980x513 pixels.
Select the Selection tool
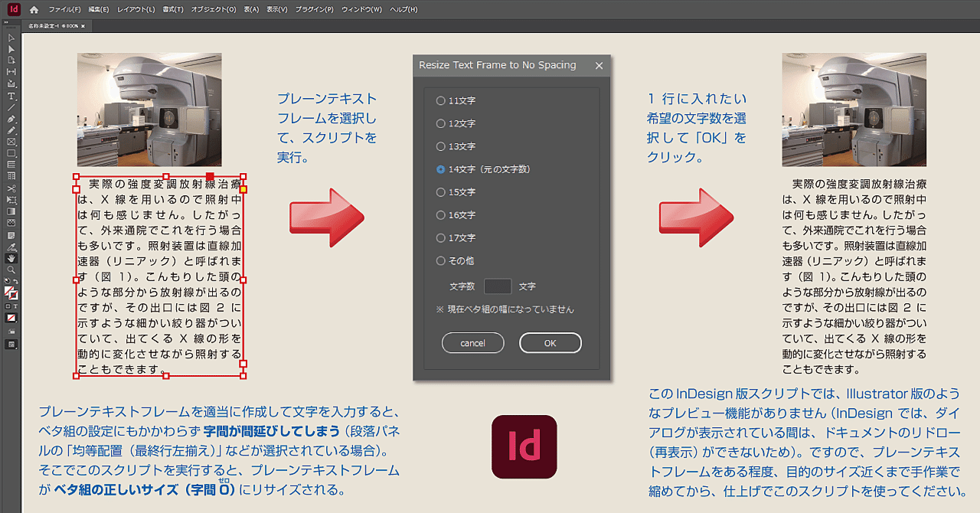(11, 38)
